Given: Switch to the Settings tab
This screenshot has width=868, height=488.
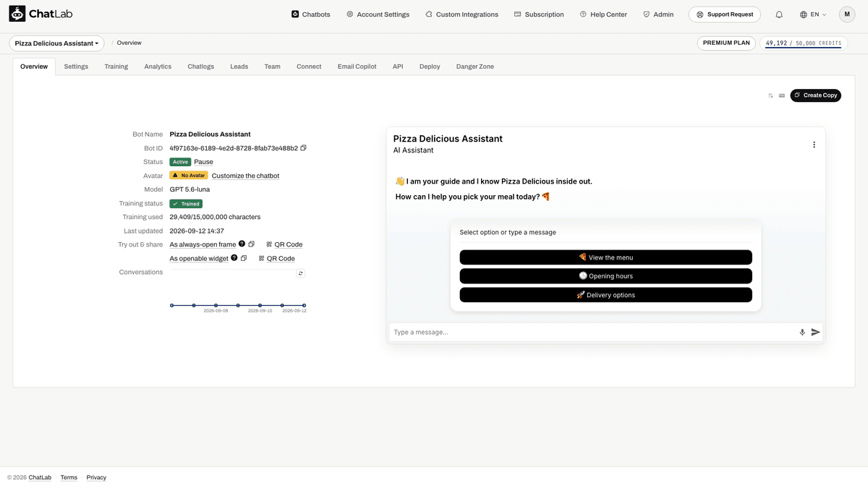Looking at the screenshot, I should 76,67.
